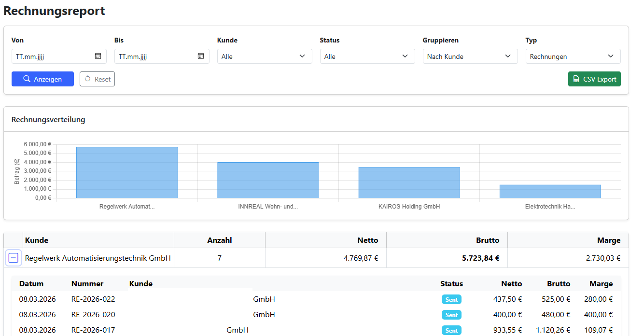Click invoice number RE-2026-017

pos(93,330)
